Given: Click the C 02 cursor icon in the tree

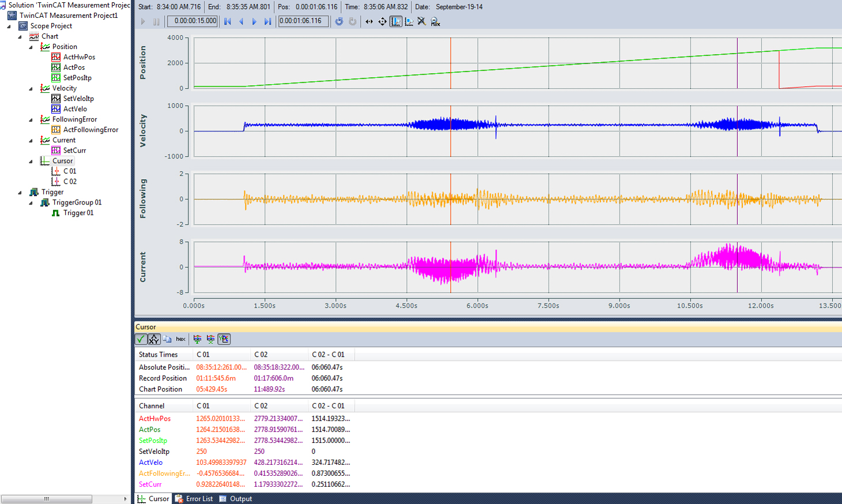Looking at the screenshot, I should pos(56,181).
